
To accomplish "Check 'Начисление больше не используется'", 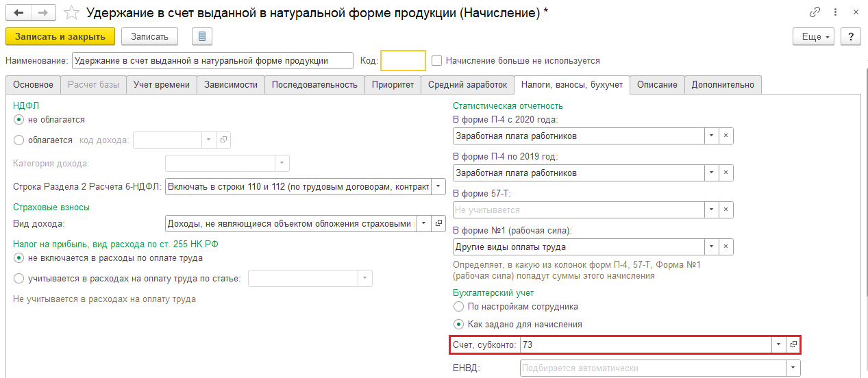I will pos(437,61).
